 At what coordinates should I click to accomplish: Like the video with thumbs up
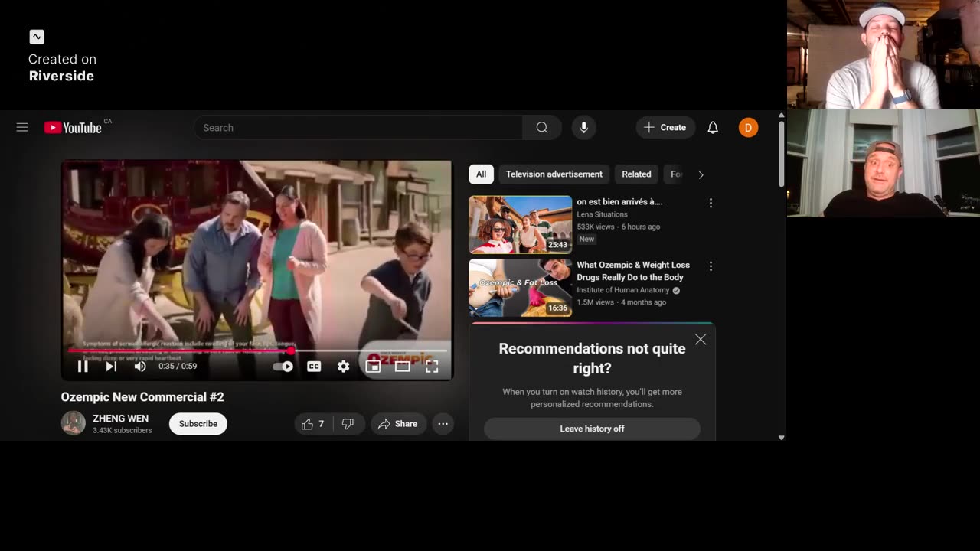click(313, 424)
